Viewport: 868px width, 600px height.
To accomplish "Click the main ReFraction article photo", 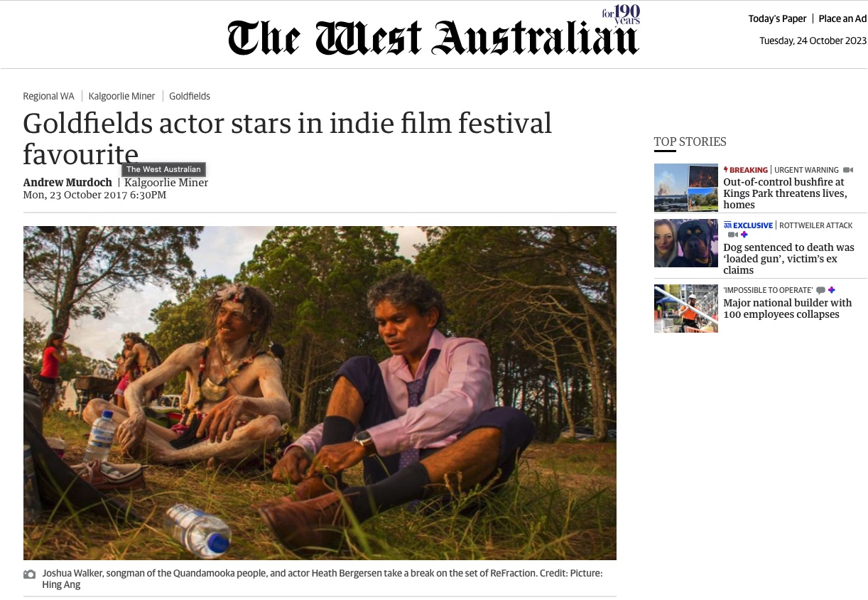I will point(320,393).
